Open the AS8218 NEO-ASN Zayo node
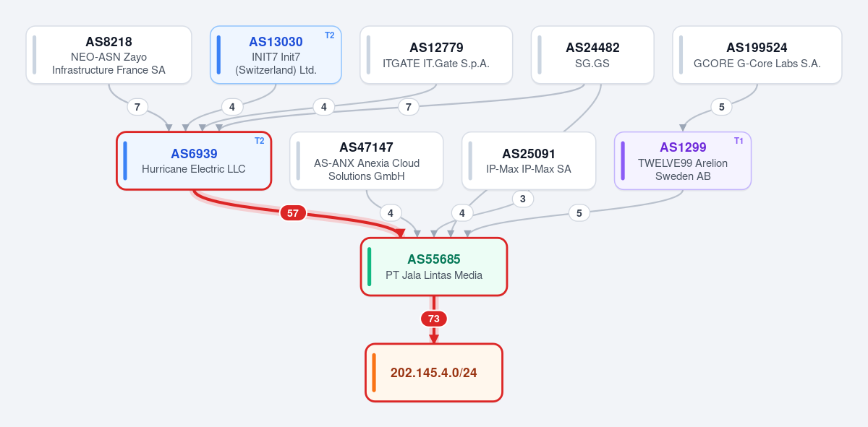The image size is (868, 427). coord(109,55)
